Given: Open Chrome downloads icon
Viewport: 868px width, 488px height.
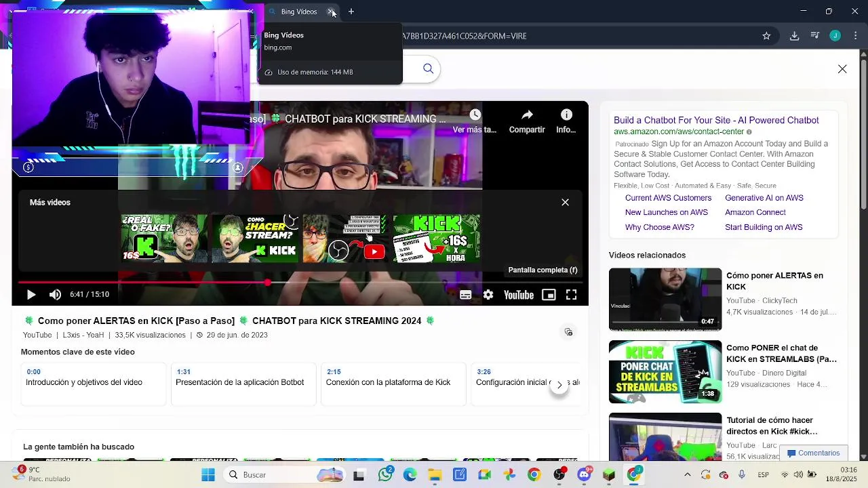Looking at the screenshot, I should point(794,36).
